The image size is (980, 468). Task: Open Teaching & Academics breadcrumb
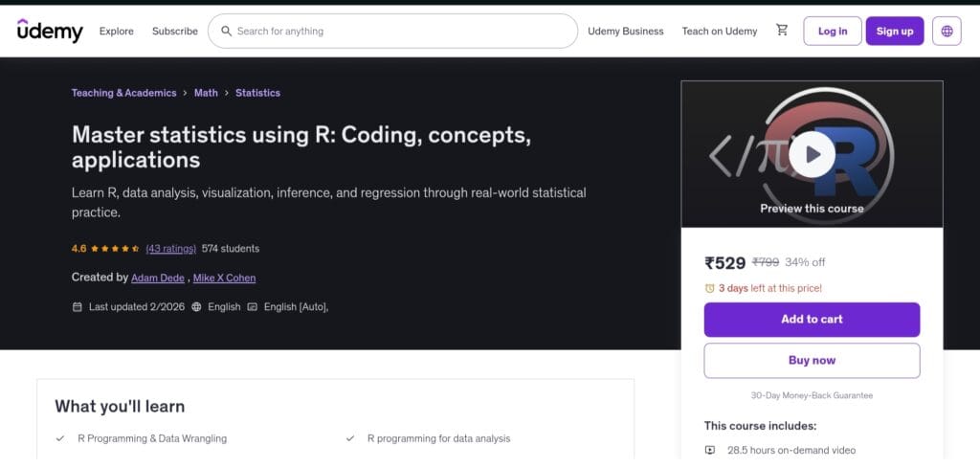(123, 93)
